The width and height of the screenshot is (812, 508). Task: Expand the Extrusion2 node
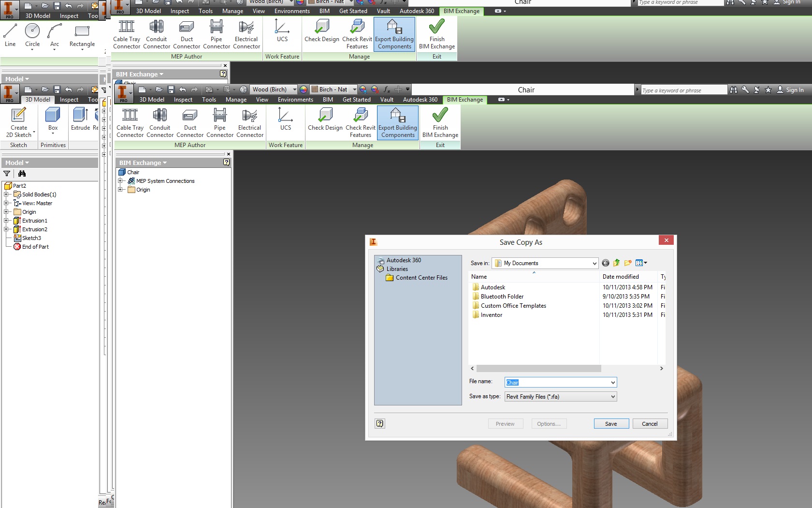tap(6, 229)
